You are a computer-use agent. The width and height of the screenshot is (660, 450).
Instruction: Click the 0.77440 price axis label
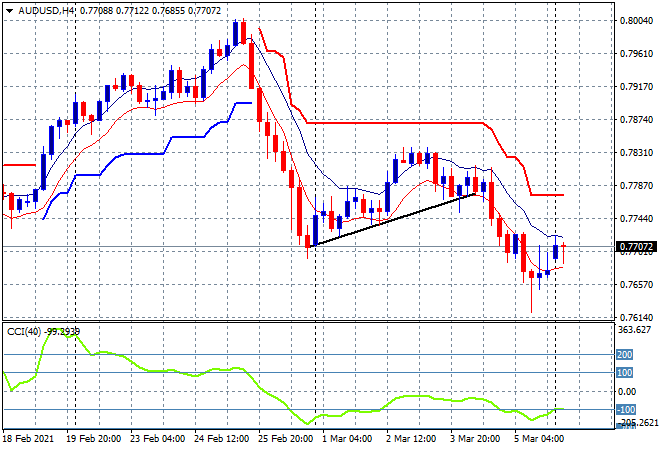[636, 218]
